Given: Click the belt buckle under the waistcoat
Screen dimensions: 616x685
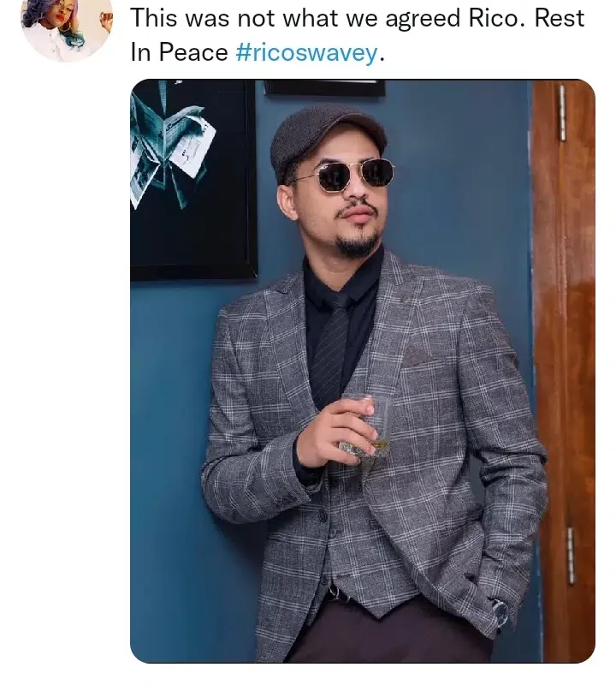Looking at the screenshot, I should (x=336, y=593).
